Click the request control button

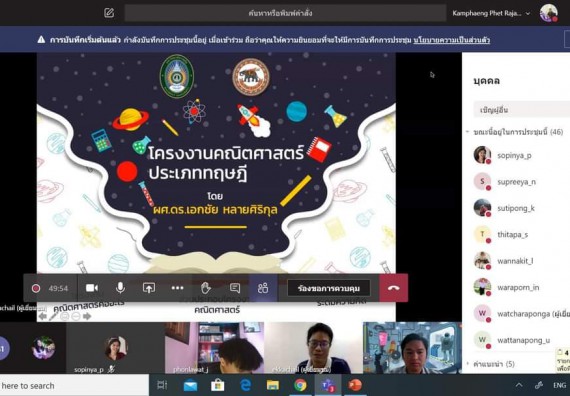329,289
